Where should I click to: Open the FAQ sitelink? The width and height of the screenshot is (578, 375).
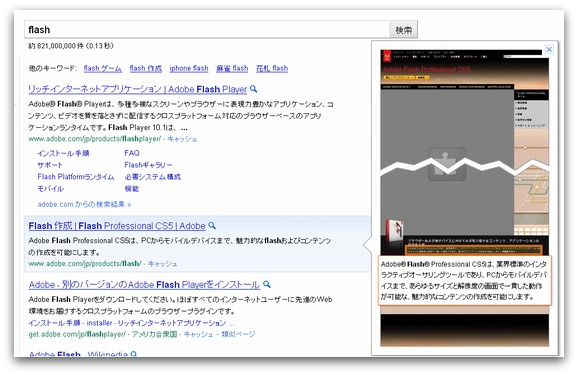pyautogui.click(x=132, y=153)
